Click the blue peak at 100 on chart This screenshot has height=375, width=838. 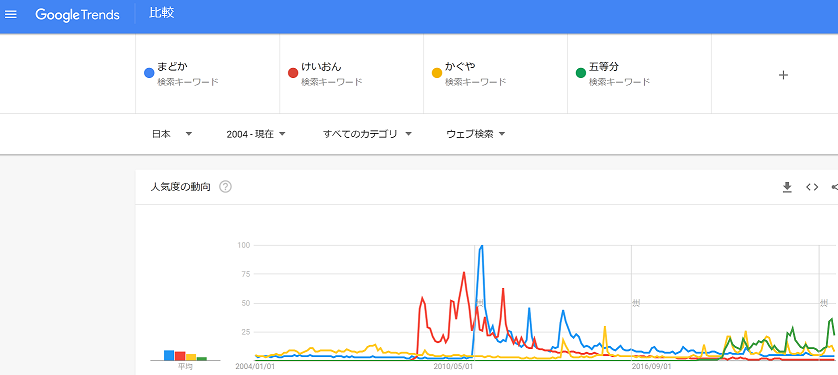click(x=482, y=246)
